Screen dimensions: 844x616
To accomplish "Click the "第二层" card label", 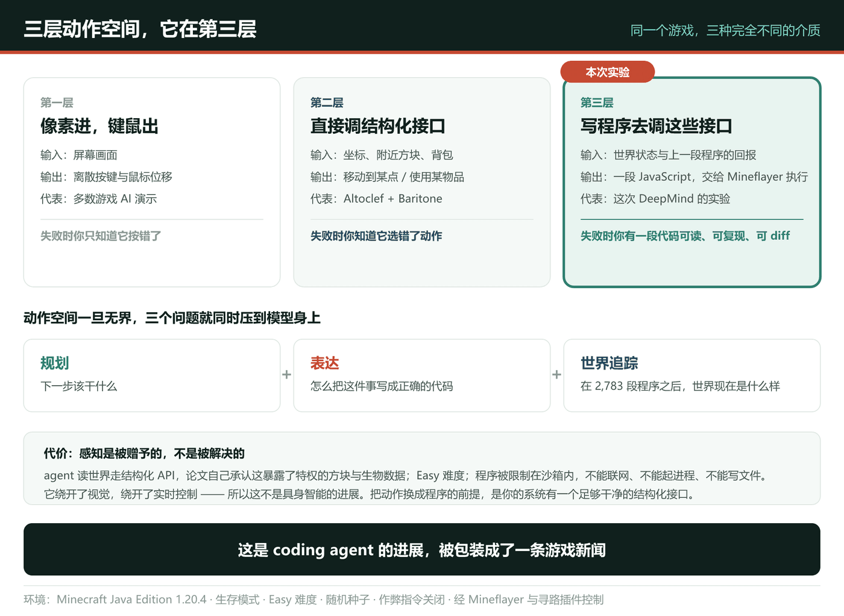I will 327,103.
